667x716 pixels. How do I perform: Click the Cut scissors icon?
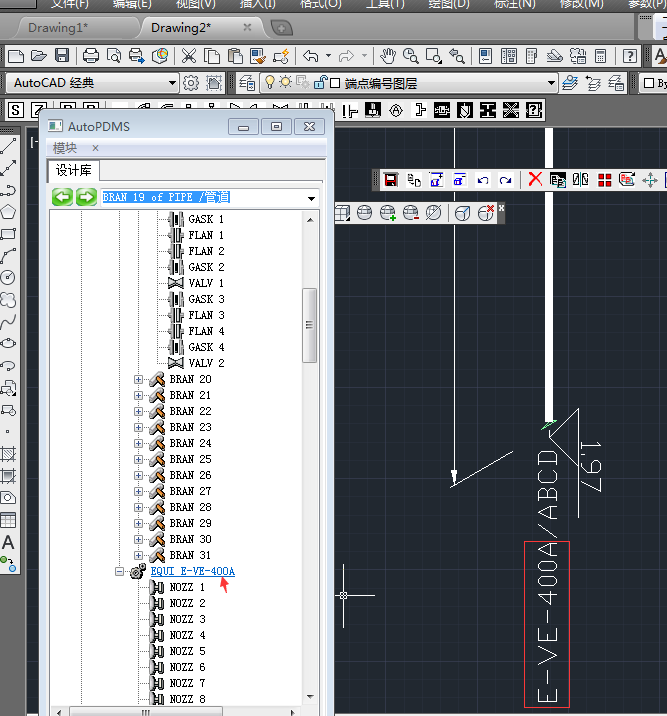pos(189,55)
